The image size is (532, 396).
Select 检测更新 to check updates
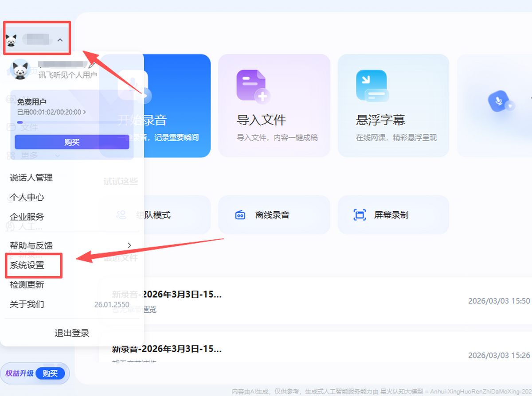tap(27, 285)
